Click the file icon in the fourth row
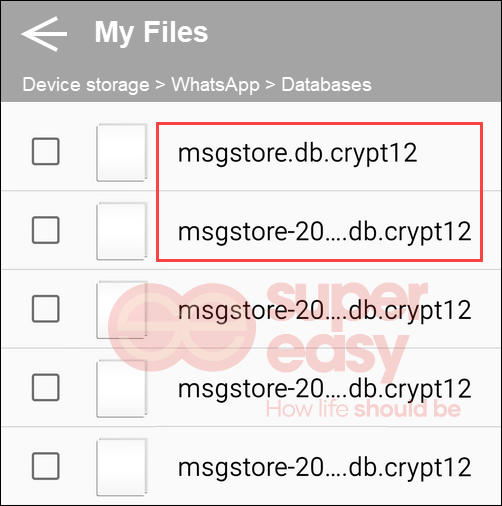Viewport: 502px width, 506px height. (x=122, y=389)
